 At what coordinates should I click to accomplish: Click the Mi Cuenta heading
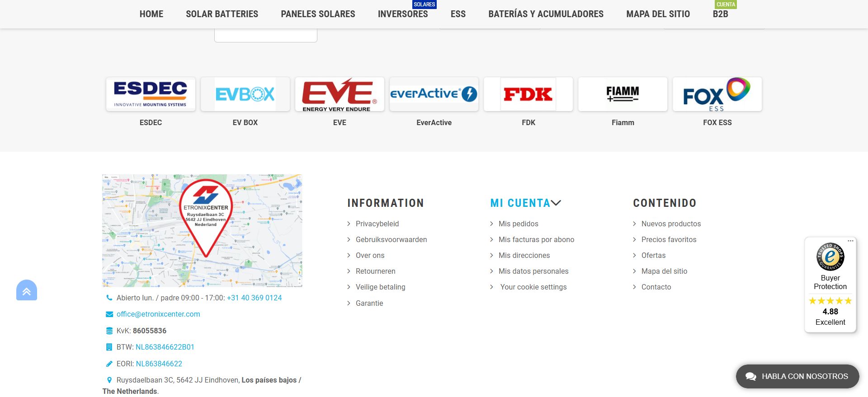coord(520,203)
